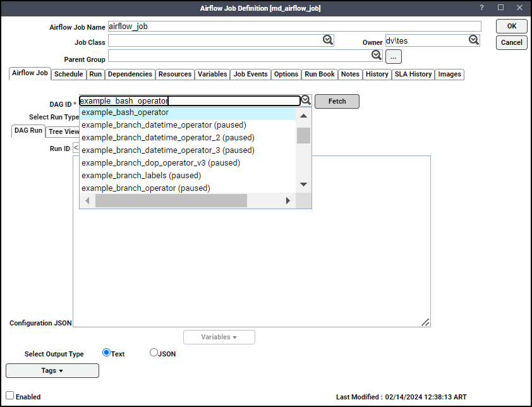This screenshot has width=532, height=407.
Task: Open the SLA History tab
Action: [x=413, y=74]
